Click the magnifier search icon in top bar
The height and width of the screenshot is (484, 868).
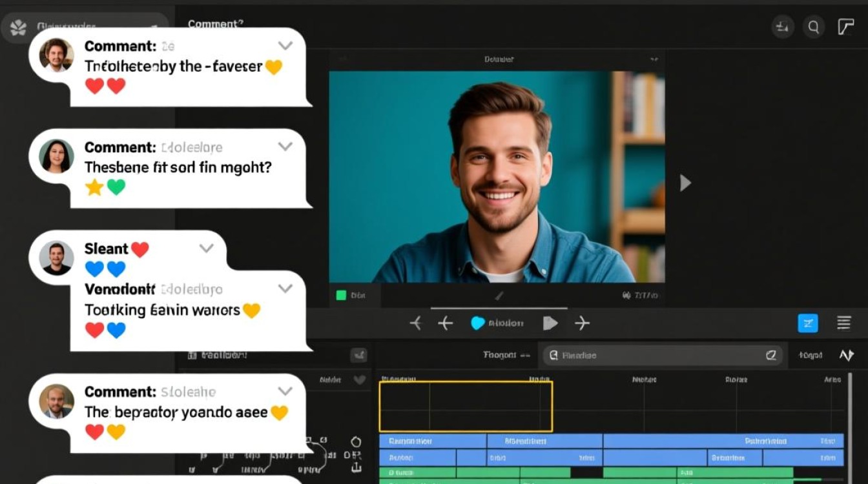tap(814, 27)
